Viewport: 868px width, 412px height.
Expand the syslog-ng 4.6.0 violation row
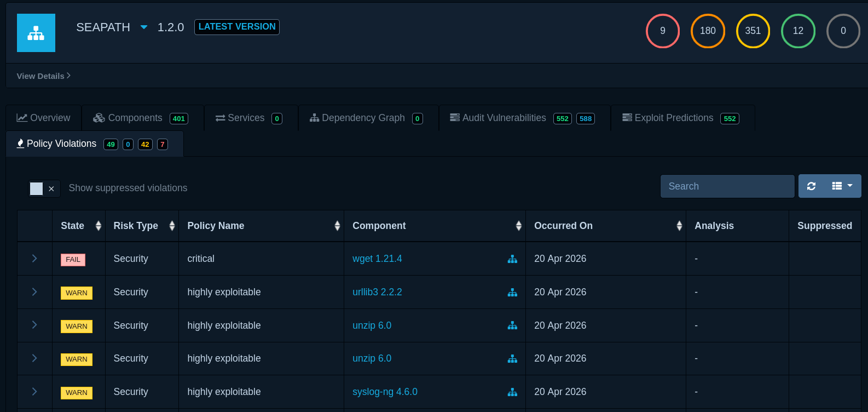pyautogui.click(x=34, y=392)
